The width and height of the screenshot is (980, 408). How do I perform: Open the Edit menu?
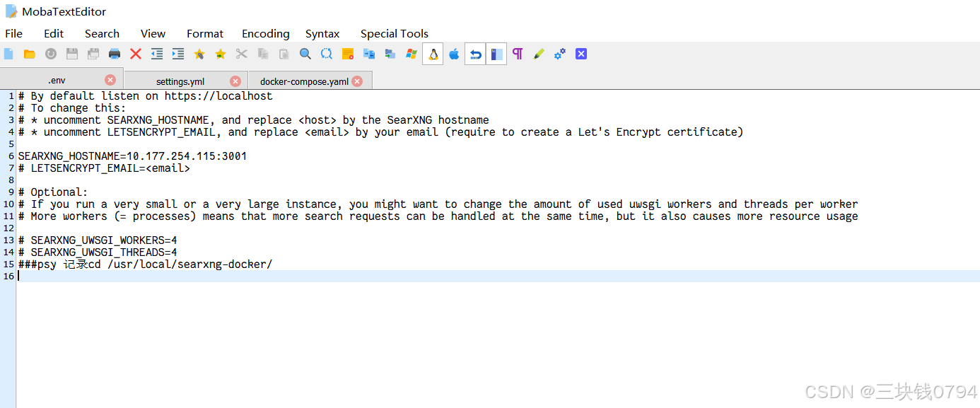point(54,33)
